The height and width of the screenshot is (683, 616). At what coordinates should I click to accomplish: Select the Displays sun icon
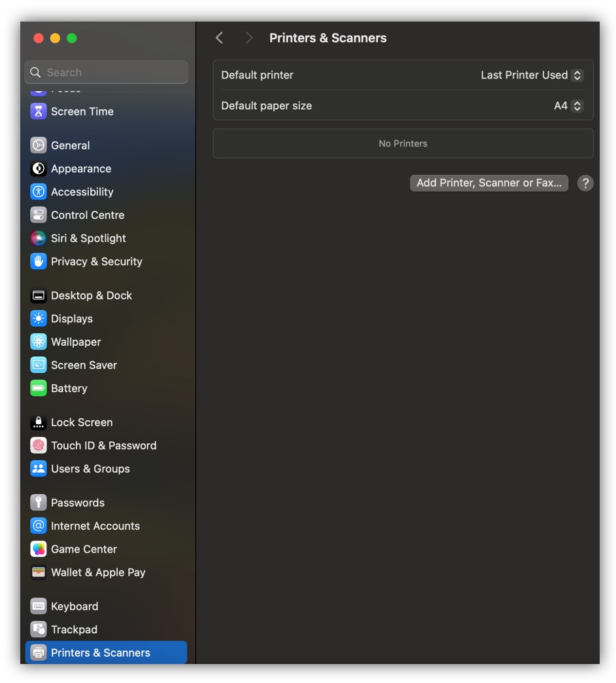[39, 319]
